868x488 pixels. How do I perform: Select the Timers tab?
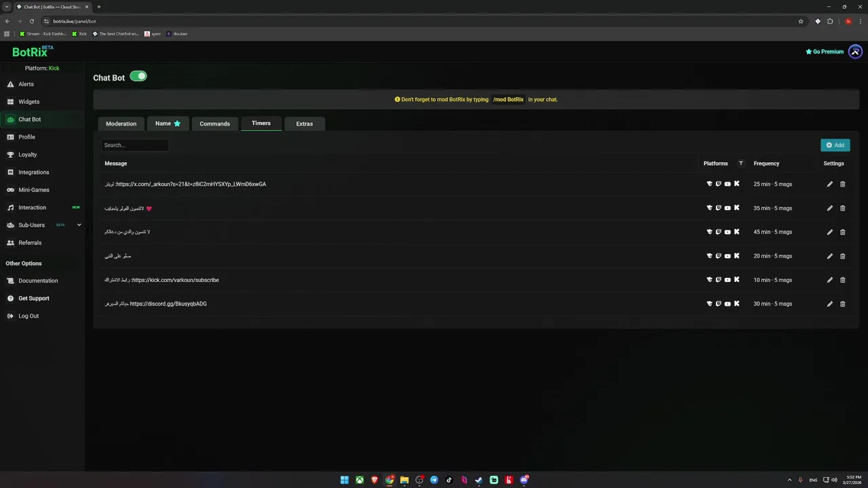(261, 123)
